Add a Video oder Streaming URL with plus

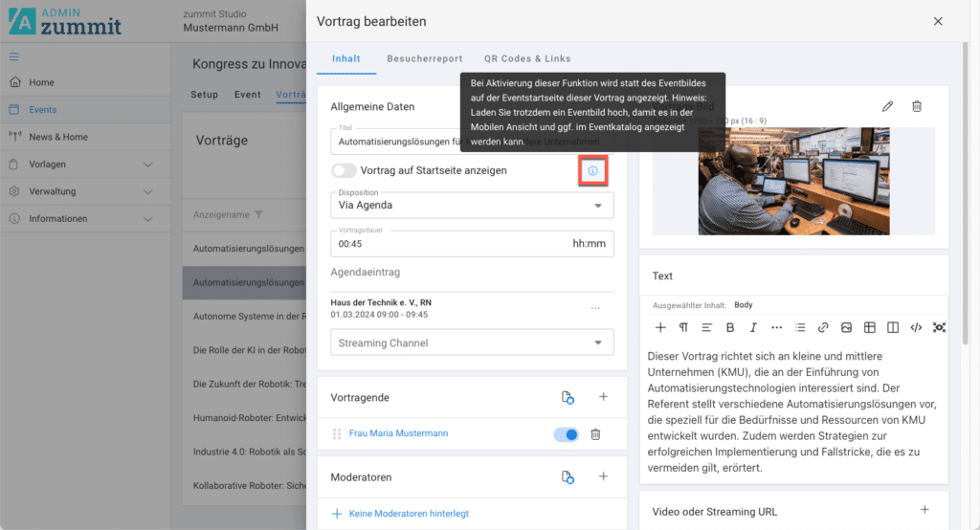(x=924, y=511)
